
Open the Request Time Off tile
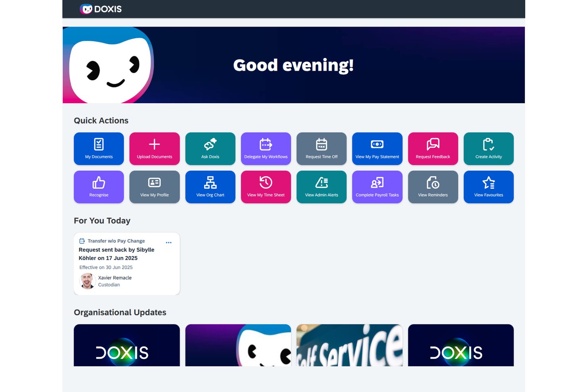coord(321,149)
